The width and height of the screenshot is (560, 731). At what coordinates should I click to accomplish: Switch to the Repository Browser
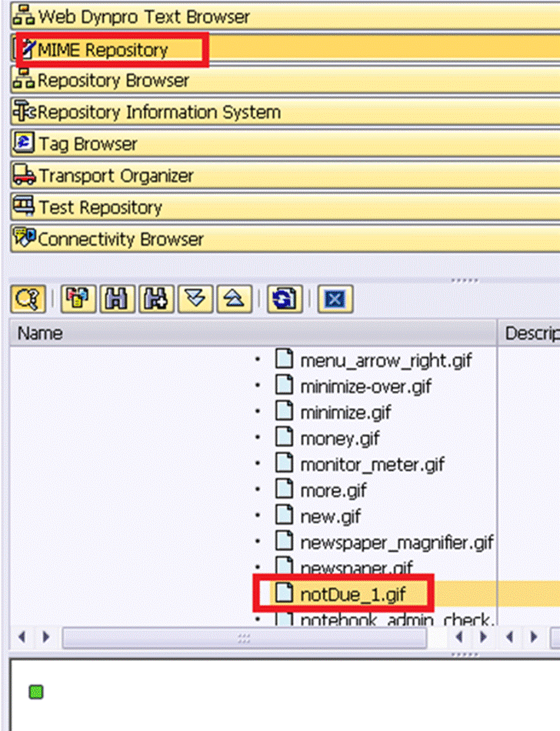[285, 81]
